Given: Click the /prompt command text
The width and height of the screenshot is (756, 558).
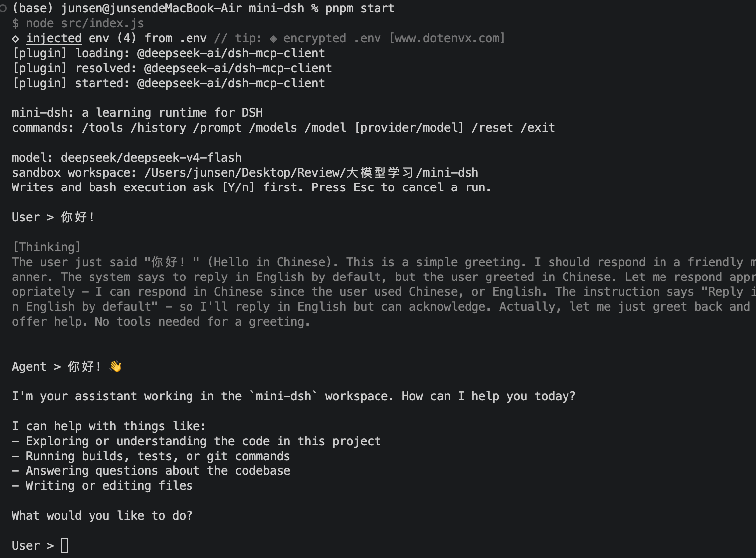Looking at the screenshot, I should 217,128.
